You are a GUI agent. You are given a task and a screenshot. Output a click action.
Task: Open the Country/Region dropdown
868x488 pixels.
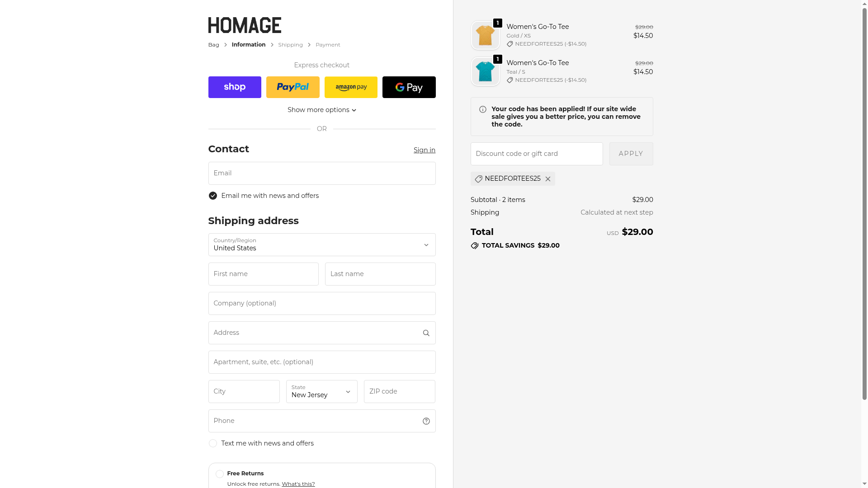[321, 245]
